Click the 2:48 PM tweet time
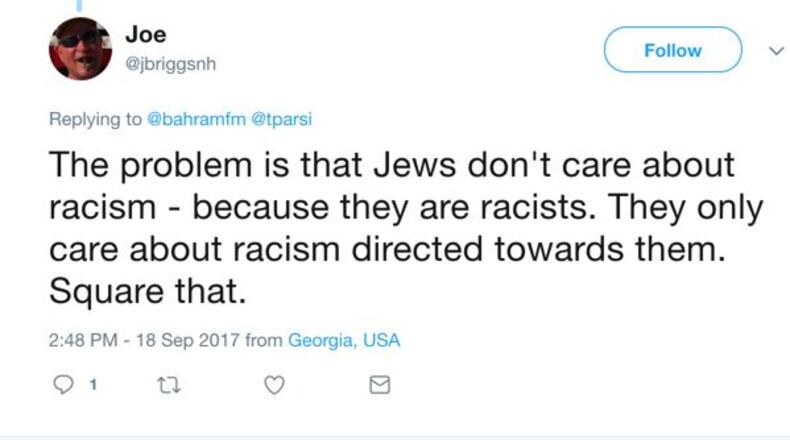 point(82,340)
